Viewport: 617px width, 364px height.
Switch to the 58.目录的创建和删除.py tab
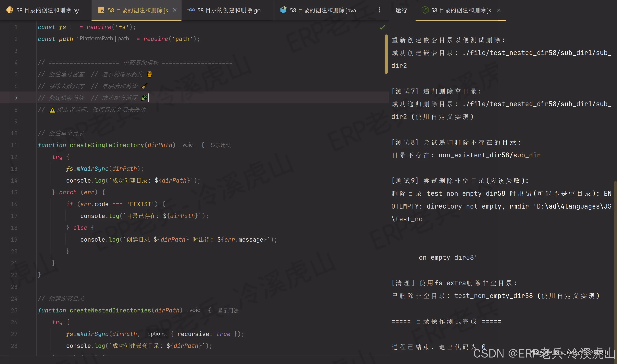click(x=47, y=10)
